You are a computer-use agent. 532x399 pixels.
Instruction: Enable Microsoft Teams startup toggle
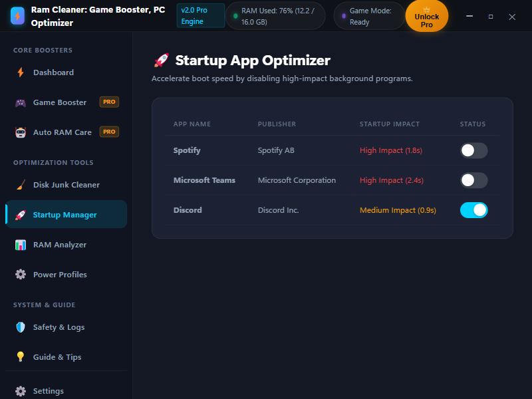(473, 180)
